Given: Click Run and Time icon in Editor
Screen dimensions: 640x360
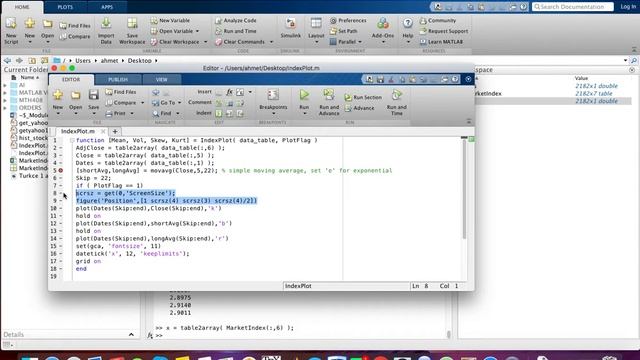Looking at the screenshot, I should (x=396, y=95).
